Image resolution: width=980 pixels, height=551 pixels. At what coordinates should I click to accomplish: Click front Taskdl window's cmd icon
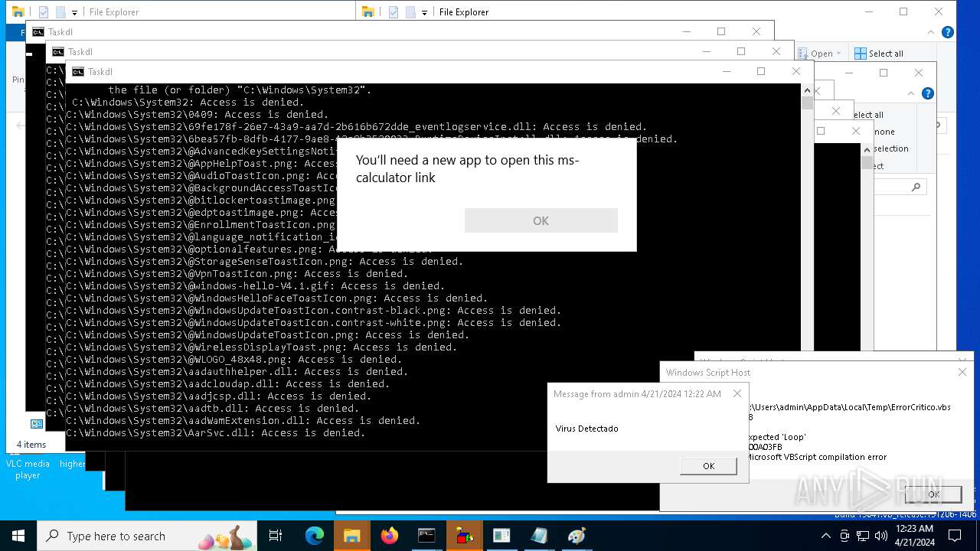pyautogui.click(x=77, y=71)
